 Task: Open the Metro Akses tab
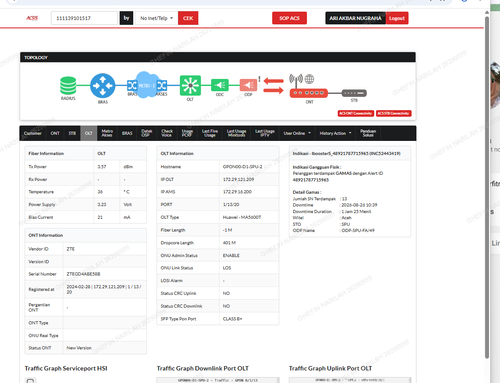pyautogui.click(x=107, y=133)
